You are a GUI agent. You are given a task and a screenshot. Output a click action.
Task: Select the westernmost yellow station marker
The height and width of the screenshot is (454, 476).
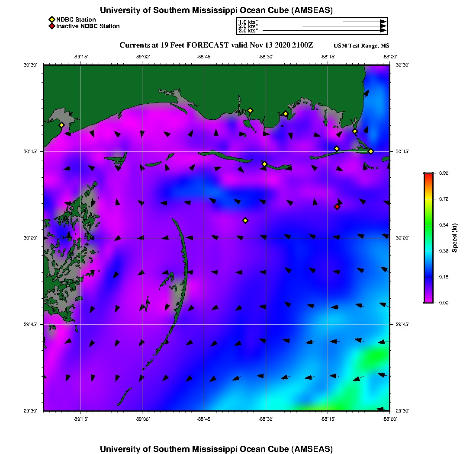(x=61, y=125)
